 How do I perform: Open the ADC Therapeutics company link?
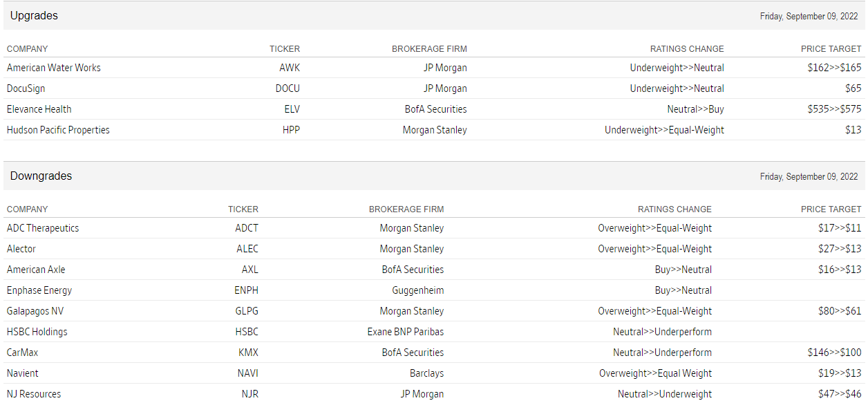pyautogui.click(x=43, y=228)
